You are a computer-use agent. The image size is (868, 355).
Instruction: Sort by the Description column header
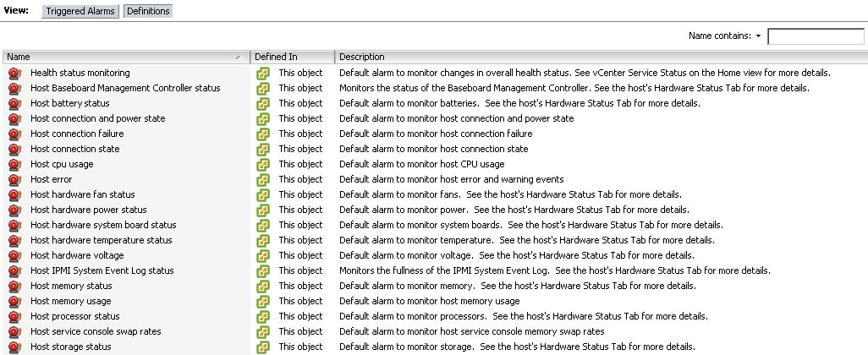602,57
